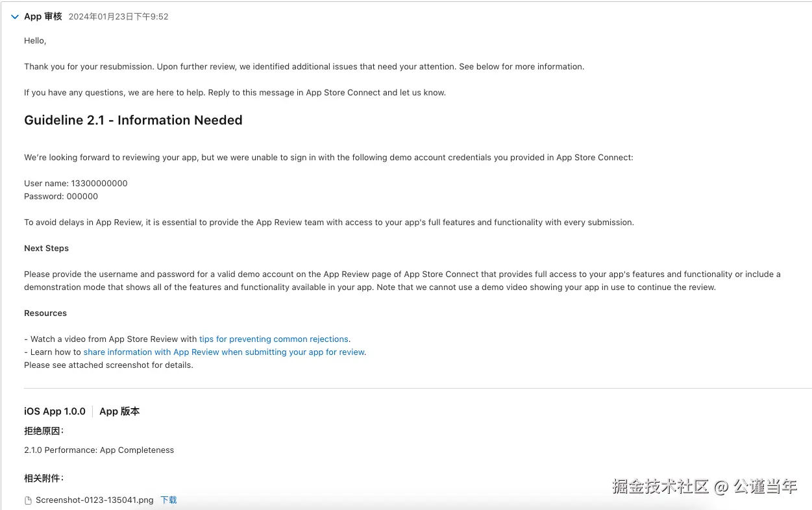This screenshot has height=510, width=812.
Task: Click the User name 13300000000 line
Action: tap(75, 183)
